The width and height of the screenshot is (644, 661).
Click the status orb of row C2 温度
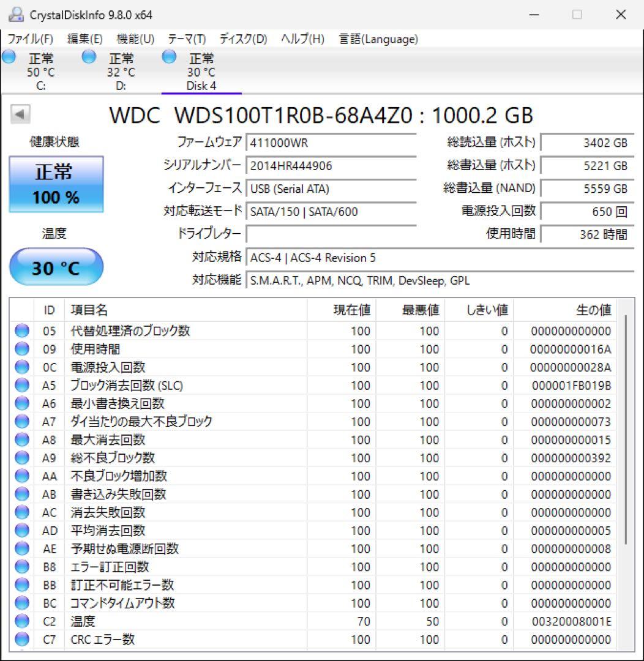[22, 621]
